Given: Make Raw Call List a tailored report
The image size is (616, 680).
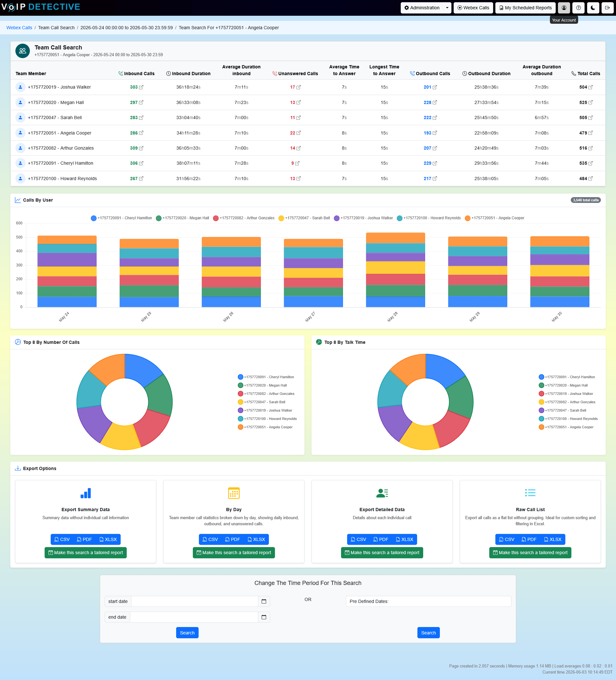Looking at the screenshot, I should coord(530,553).
